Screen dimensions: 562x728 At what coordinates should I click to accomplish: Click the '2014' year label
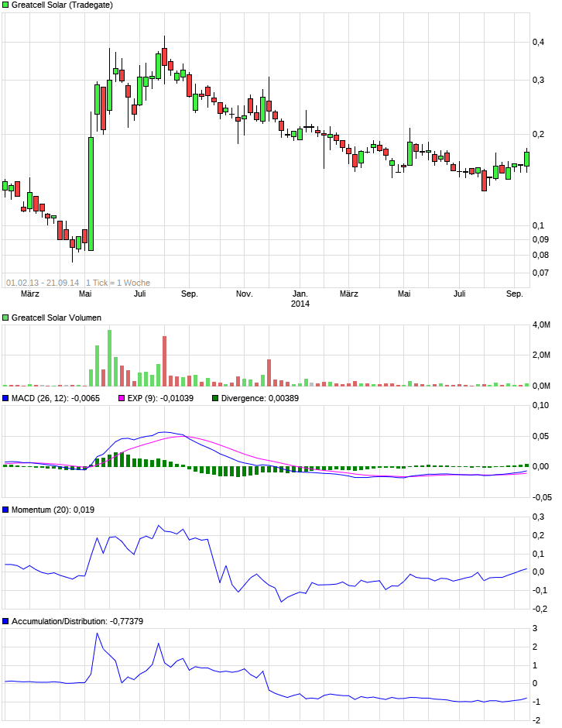point(300,304)
